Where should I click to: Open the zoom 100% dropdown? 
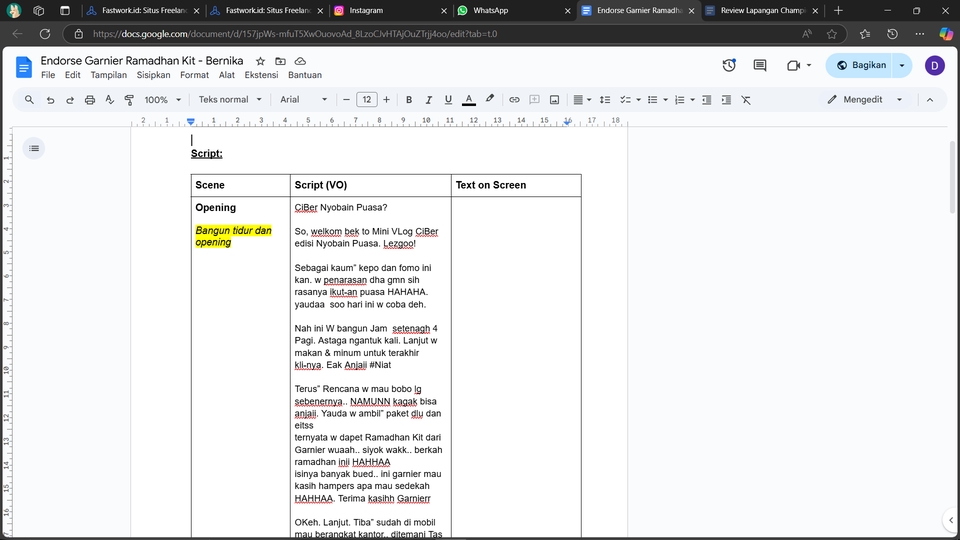[x=162, y=100]
